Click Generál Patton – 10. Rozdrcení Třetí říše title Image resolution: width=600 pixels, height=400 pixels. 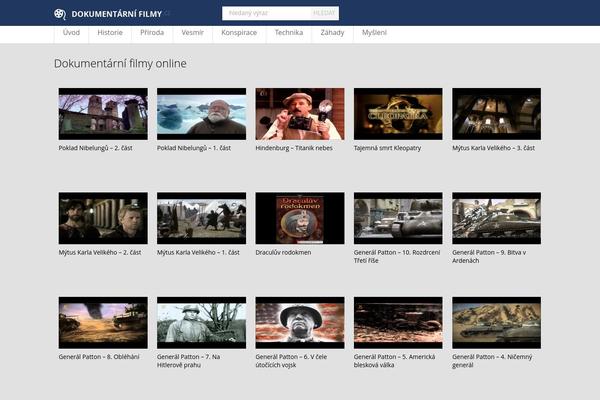pyautogui.click(x=397, y=256)
